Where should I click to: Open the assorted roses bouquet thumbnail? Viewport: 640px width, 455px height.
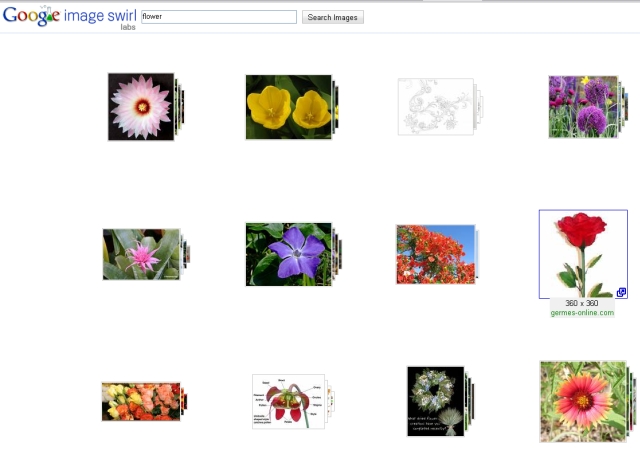(141, 401)
